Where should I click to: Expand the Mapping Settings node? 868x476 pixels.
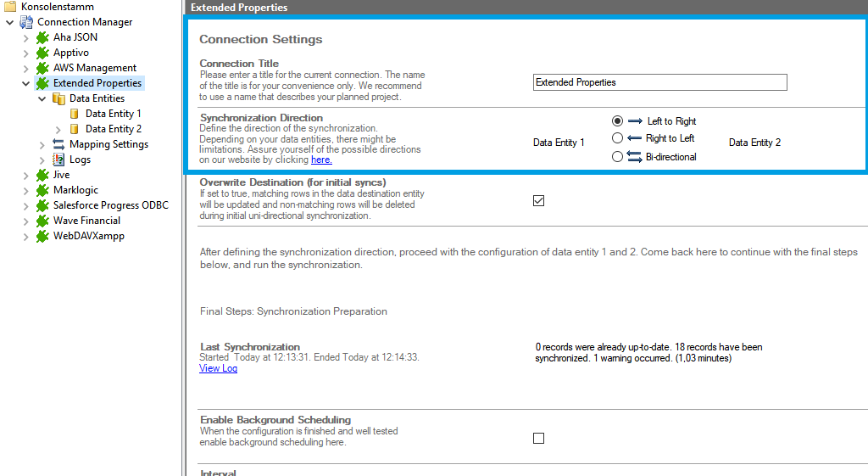click(42, 144)
